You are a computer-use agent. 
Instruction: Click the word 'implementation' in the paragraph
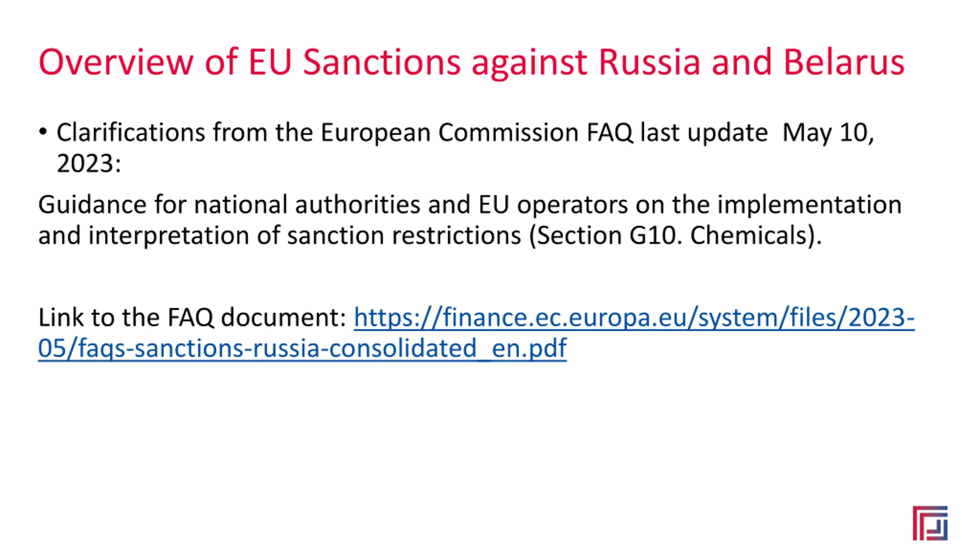tap(809, 205)
